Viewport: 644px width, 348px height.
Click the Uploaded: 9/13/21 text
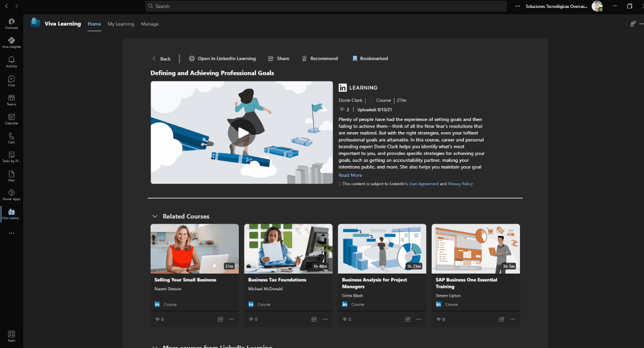pos(374,110)
